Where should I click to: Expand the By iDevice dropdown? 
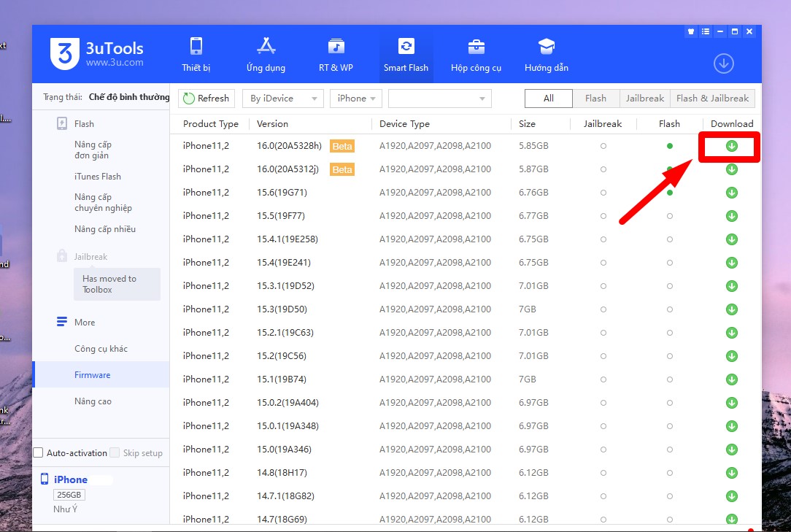(x=284, y=99)
